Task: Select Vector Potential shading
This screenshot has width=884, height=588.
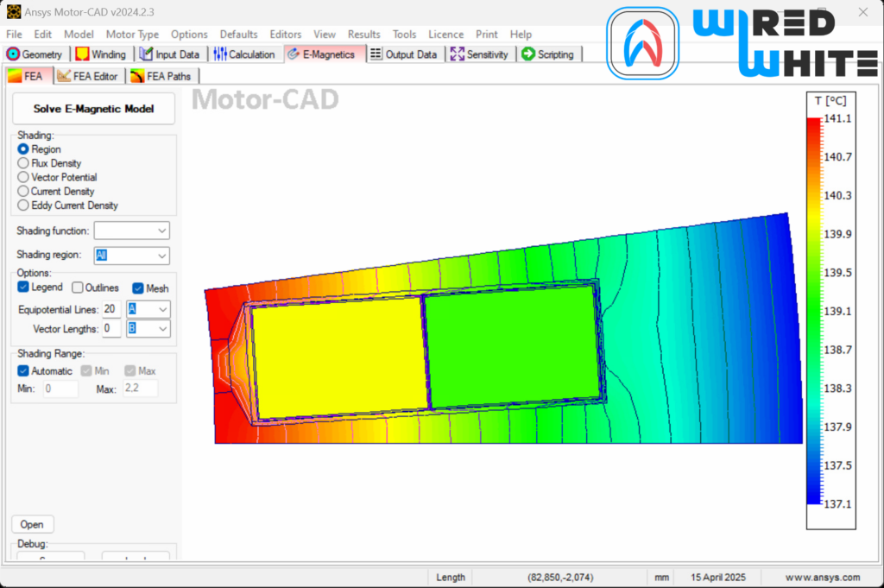Action: click(x=23, y=178)
